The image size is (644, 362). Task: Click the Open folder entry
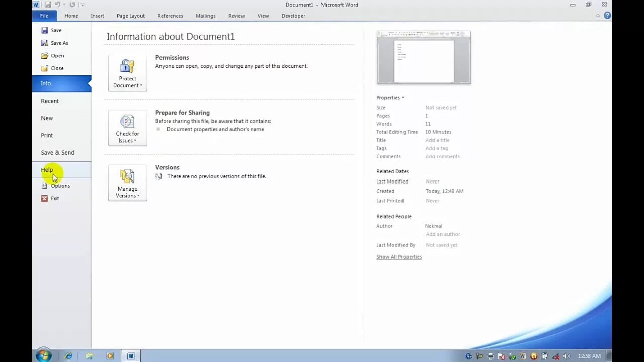pos(52,56)
